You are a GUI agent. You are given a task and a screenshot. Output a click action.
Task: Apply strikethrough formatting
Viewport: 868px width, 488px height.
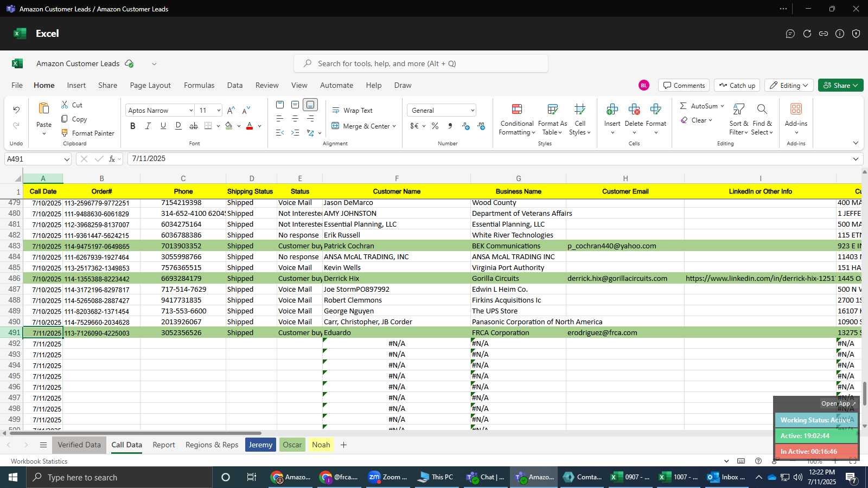(x=194, y=126)
